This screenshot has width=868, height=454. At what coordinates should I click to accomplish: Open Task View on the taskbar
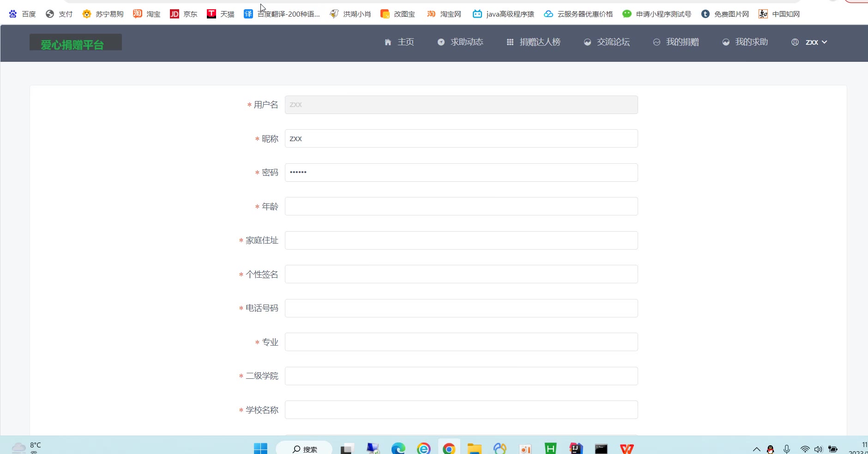click(x=347, y=448)
